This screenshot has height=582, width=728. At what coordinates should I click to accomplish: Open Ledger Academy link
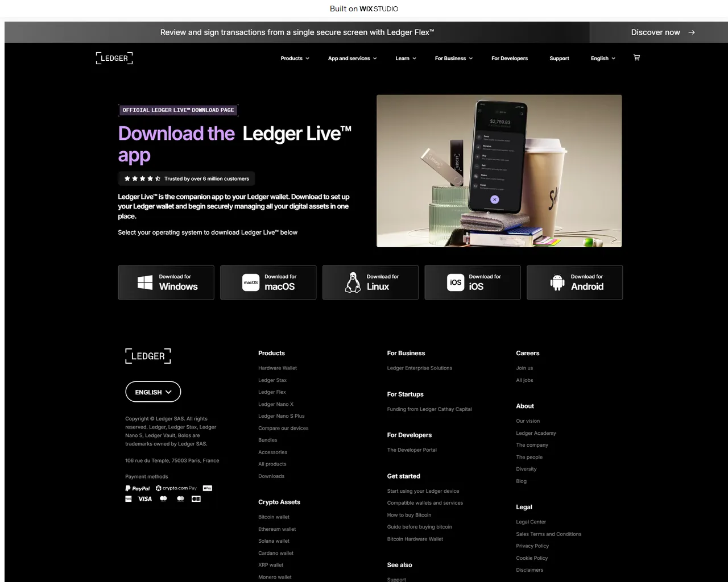(x=536, y=433)
